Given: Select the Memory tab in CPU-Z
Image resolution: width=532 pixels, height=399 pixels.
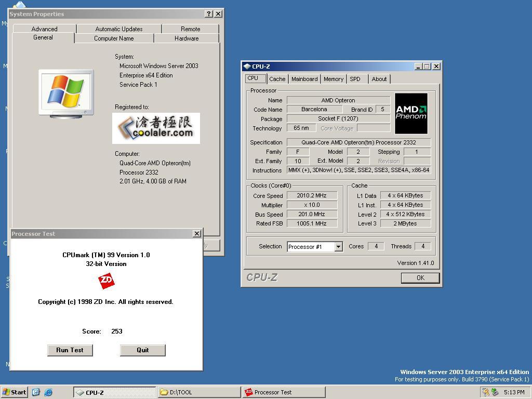Looking at the screenshot, I should 333,79.
